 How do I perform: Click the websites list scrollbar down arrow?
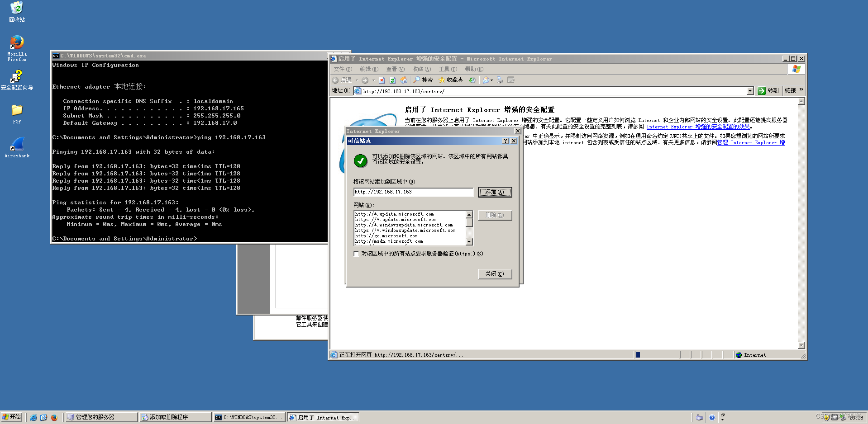pos(469,242)
